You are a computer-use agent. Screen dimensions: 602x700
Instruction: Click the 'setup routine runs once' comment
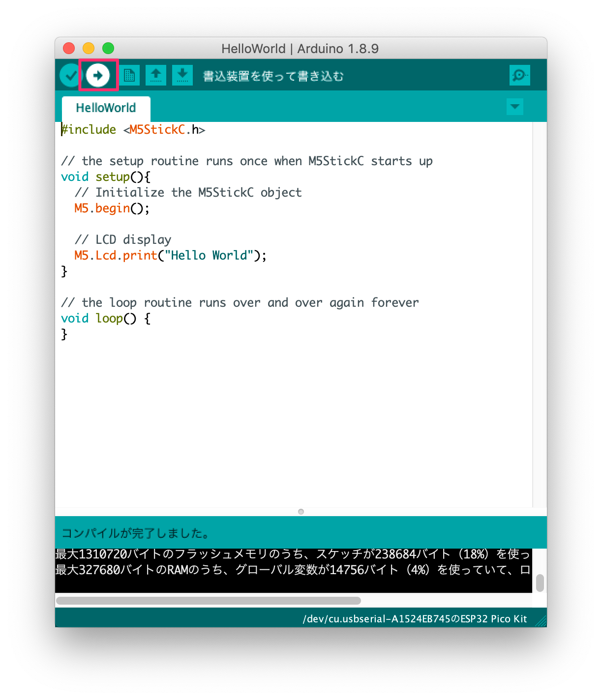pos(247,161)
